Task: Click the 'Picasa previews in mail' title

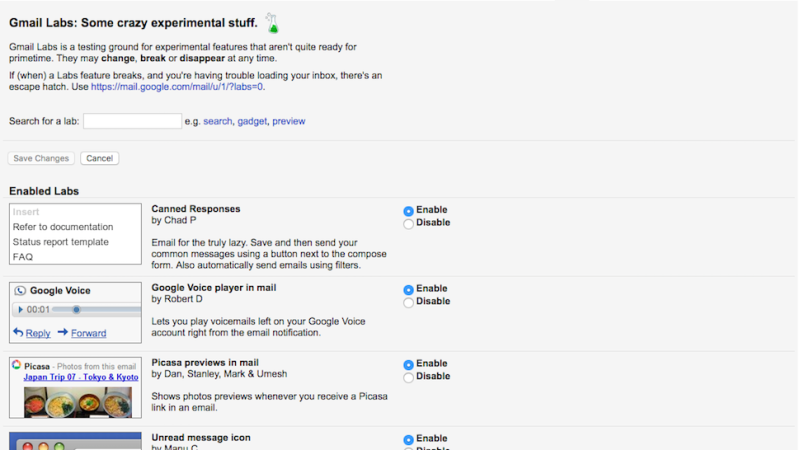Action: click(205, 363)
